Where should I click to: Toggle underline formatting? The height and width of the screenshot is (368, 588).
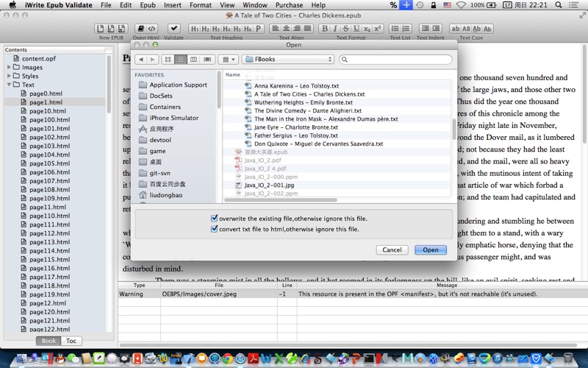[x=356, y=29]
